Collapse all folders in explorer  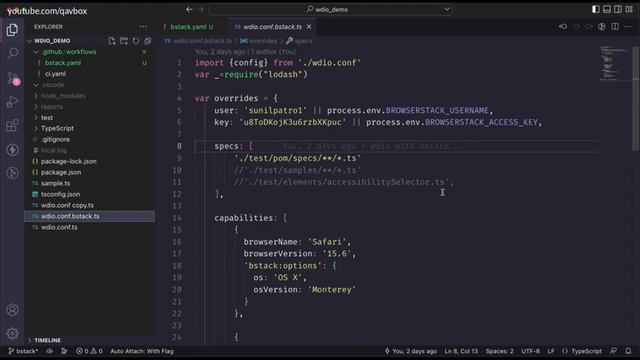147,41
